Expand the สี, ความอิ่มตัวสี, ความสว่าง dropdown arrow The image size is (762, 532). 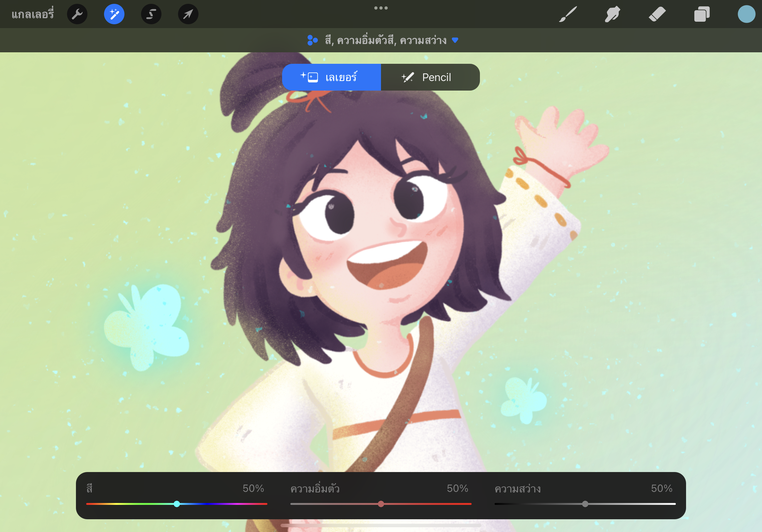(x=455, y=41)
